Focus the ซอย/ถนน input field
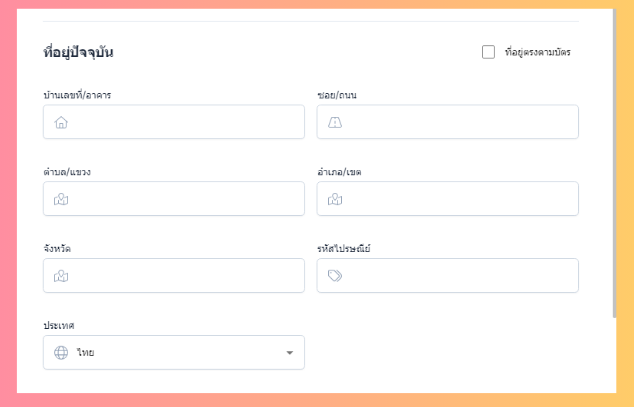 click(459, 123)
